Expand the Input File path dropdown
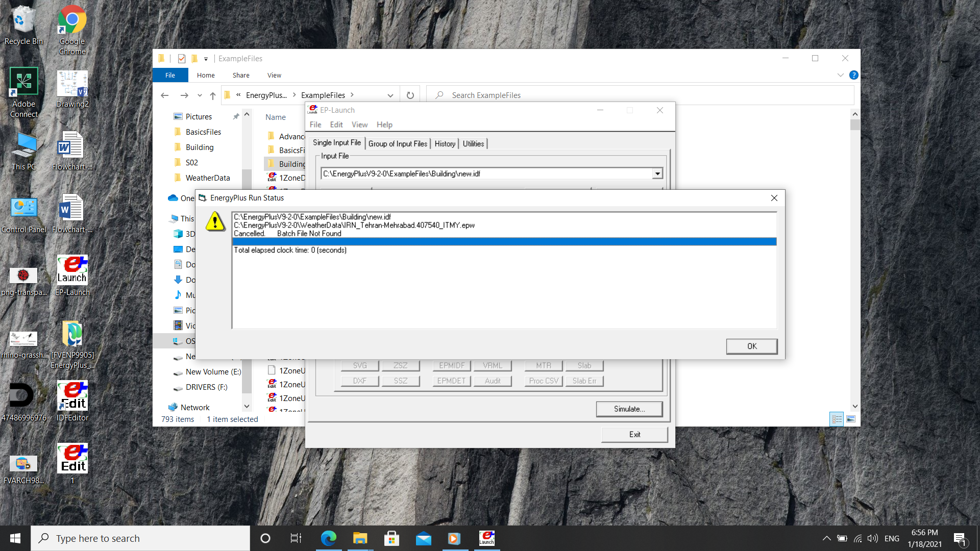Screen dimensions: 980x551 (x=657, y=174)
